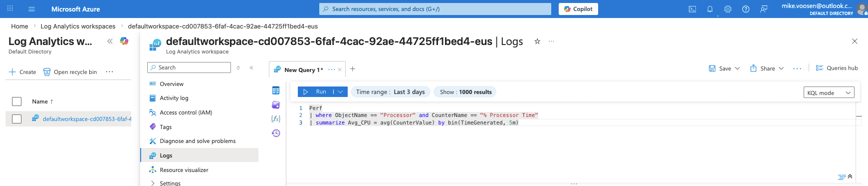Open more options next to the star
The height and width of the screenshot is (186, 868).
[x=551, y=41]
